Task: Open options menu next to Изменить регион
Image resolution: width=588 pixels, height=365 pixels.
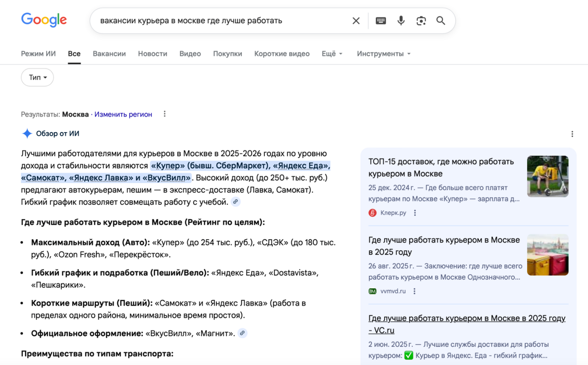Action: point(164,114)
